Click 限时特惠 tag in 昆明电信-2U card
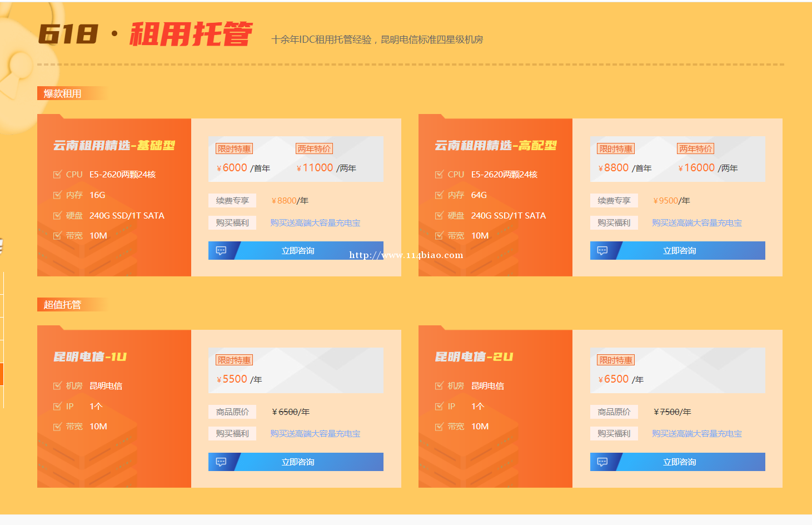 616,360
